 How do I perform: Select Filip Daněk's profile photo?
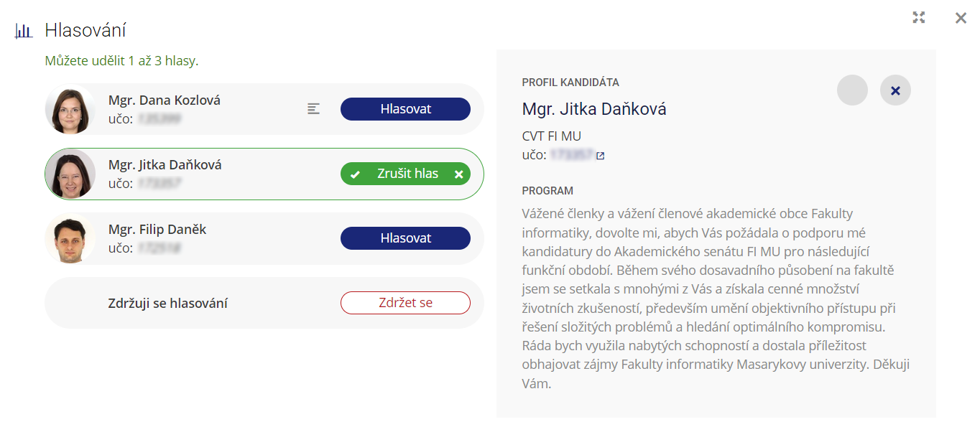pos(70,238)
